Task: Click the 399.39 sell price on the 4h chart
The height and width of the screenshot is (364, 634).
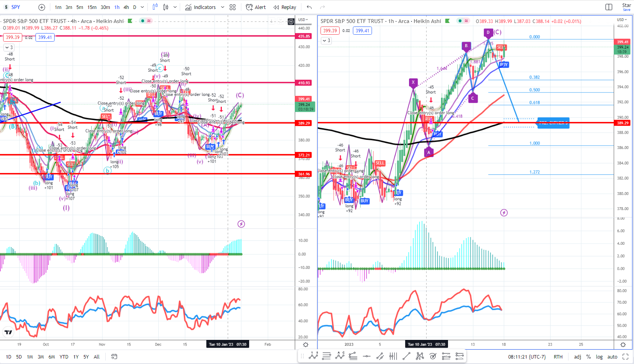Action: point(12,37)
